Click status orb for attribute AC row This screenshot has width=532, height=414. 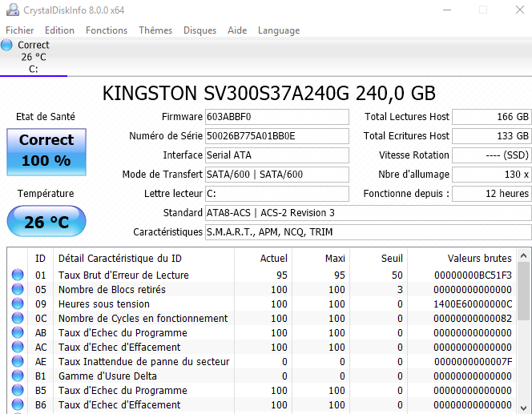click(18, 348)
